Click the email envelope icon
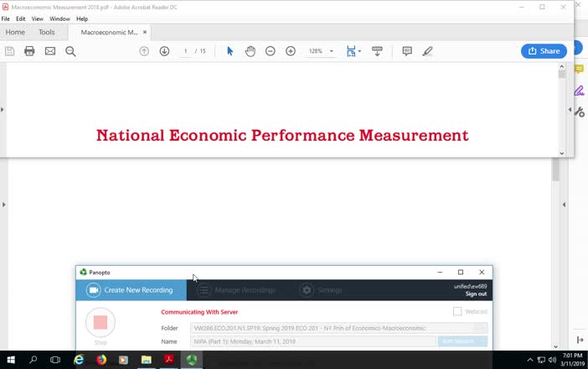The image size is (588, 369). 50,51
